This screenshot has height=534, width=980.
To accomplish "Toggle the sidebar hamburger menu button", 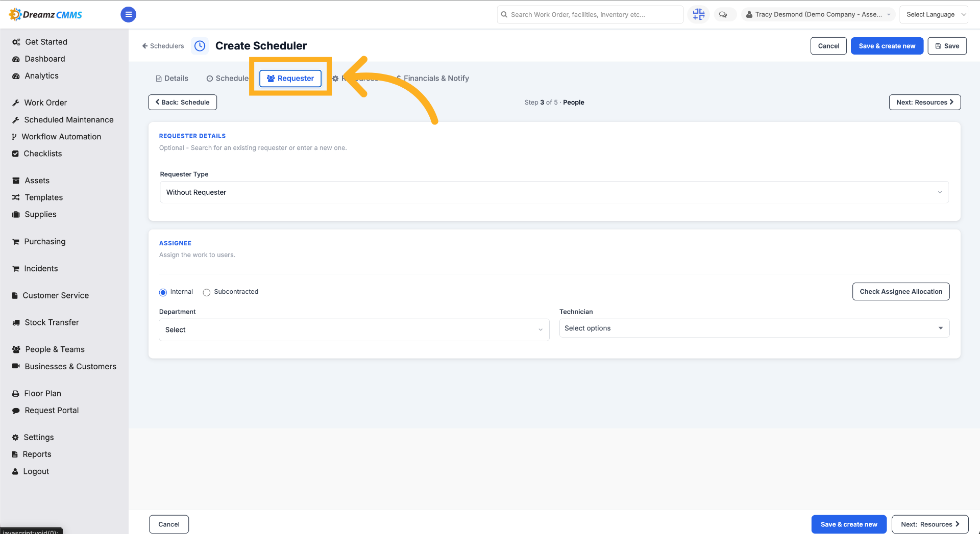I will pos(128,14).
